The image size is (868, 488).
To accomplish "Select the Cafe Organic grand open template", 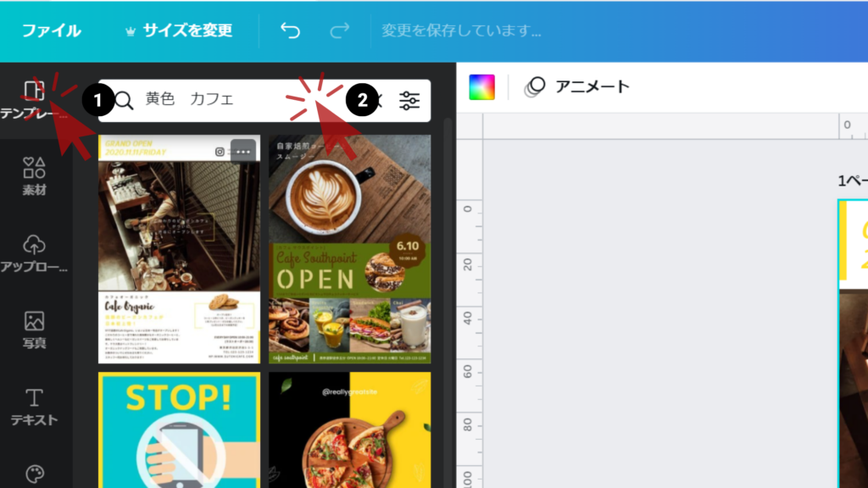I will [179, 249].
